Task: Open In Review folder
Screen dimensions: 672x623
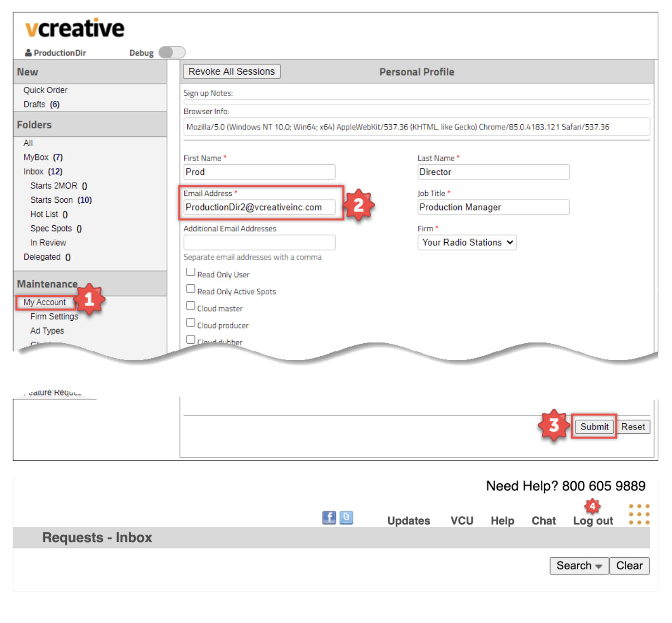Action: coord(48,243)
